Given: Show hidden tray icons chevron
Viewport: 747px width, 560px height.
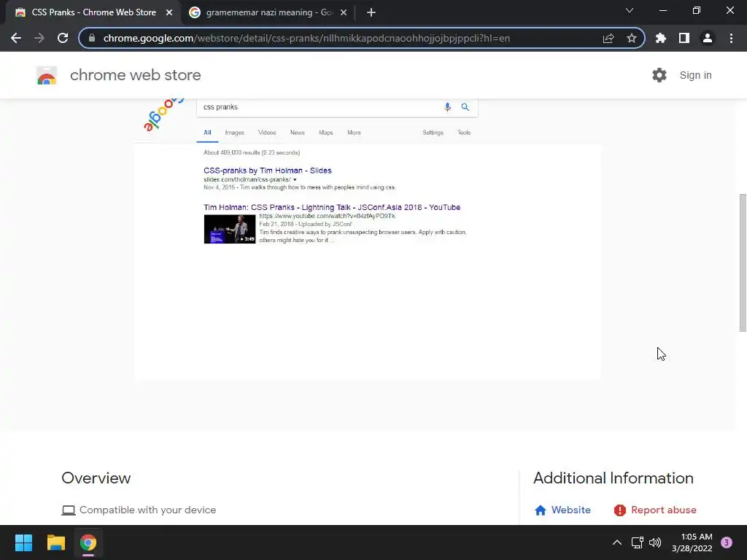Looking at the screenshot, I should click(617, 542).
